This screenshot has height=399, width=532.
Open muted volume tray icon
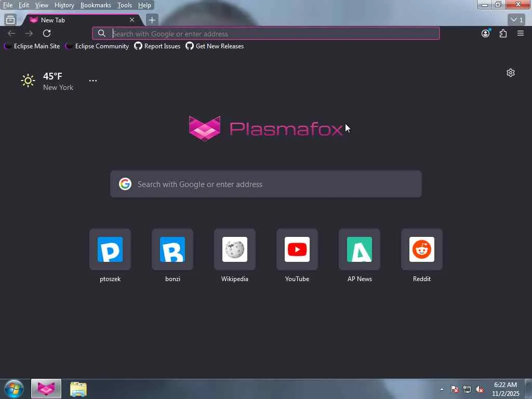point(480,389)
